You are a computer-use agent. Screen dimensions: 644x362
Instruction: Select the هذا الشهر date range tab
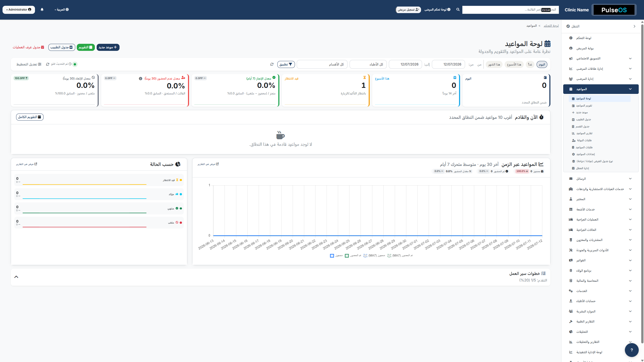pyautogui.click(x=494, y=64)
